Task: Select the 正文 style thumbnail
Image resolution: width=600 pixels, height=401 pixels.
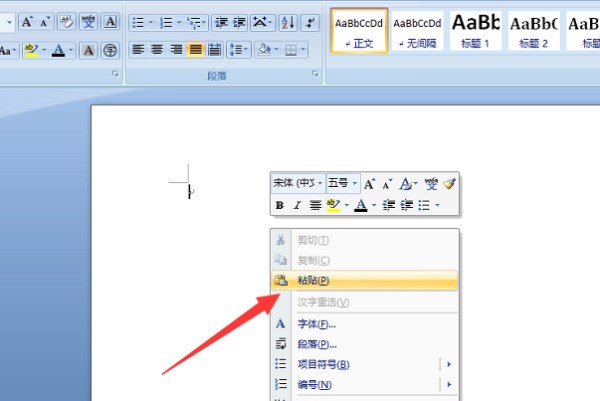Action: [x=359, y=31]
